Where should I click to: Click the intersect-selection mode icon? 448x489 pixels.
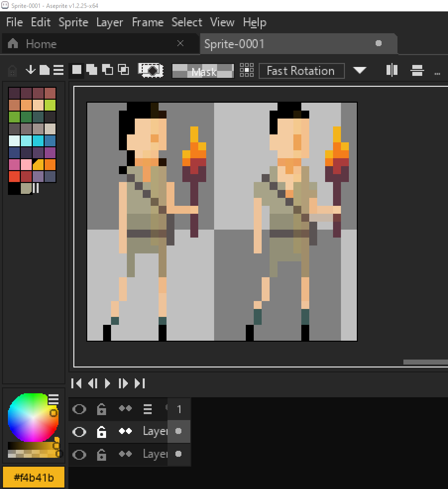(x=123, y=70)
